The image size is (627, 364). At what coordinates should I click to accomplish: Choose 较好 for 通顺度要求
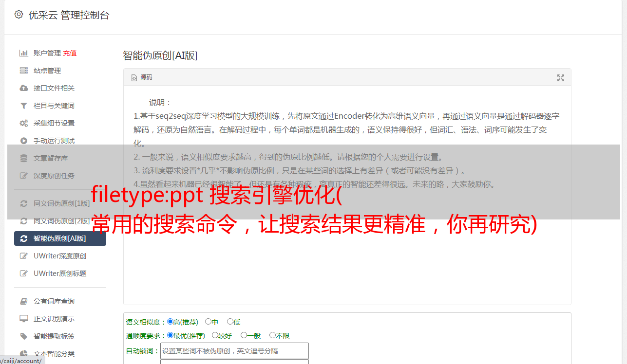(x=215, y=335)
